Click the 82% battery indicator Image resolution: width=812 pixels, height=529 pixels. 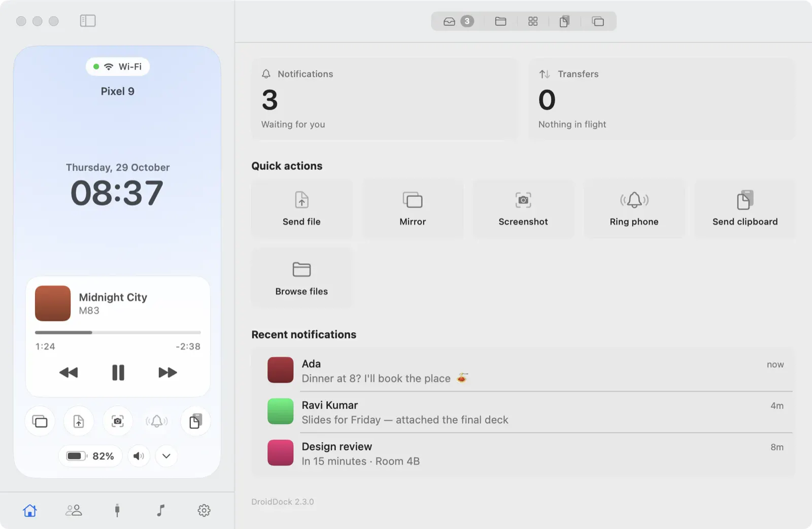90,456
